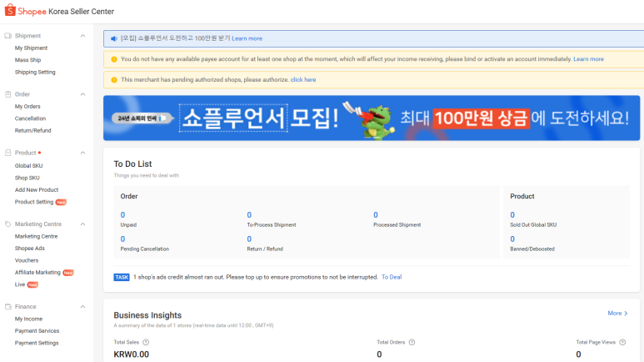
Task: Click the blue TASK badge
Action: pos(122,277)
